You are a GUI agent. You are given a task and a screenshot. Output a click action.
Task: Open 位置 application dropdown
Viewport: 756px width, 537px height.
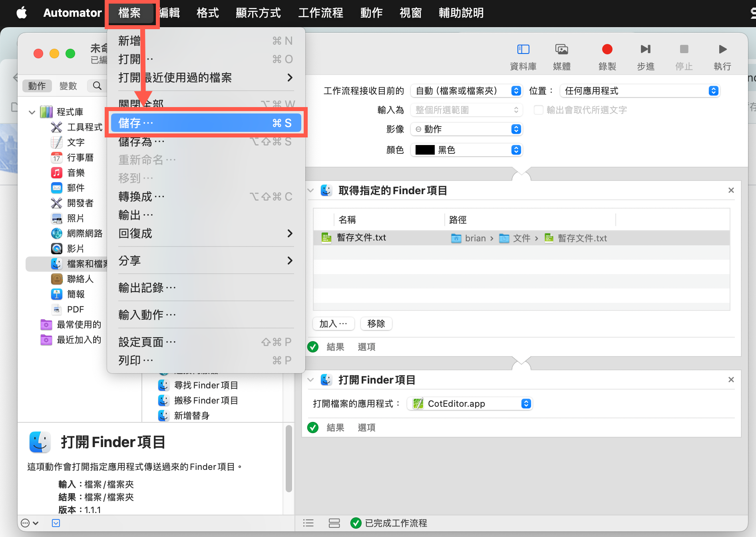pos(639,91)
